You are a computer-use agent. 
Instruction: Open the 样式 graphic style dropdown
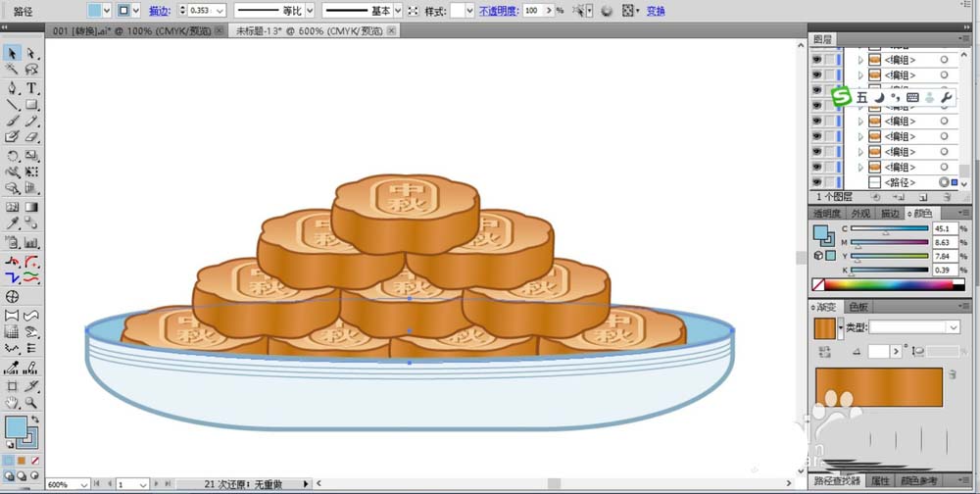470,11
